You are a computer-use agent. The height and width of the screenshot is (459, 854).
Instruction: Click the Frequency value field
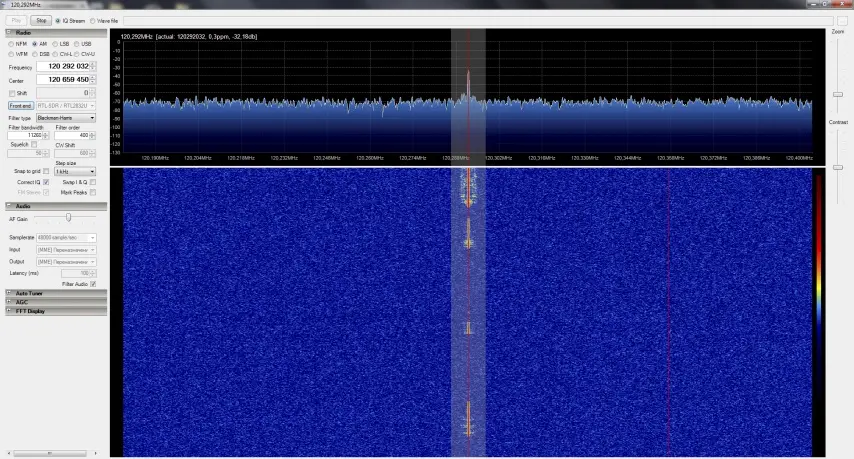pyautogui.click(x=63, y=66)
